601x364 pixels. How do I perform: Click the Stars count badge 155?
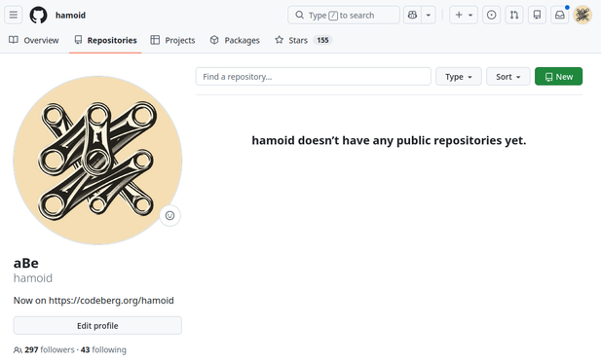click(322, 40)
